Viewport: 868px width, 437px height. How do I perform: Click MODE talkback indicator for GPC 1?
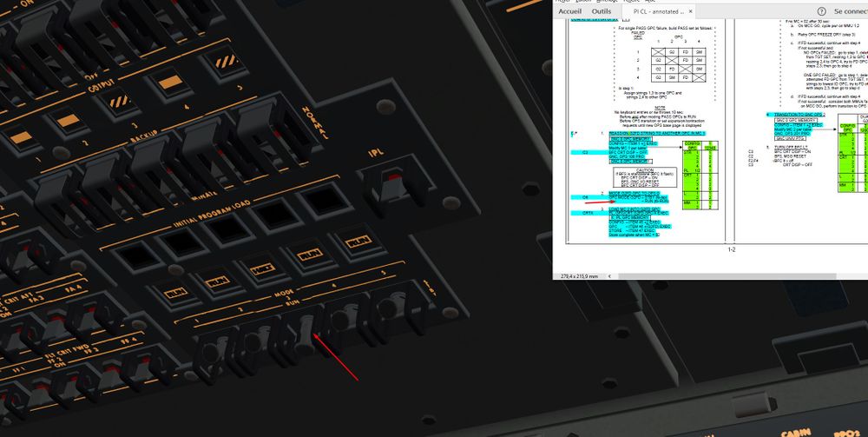pyautogui.click(x=175, y=293)
